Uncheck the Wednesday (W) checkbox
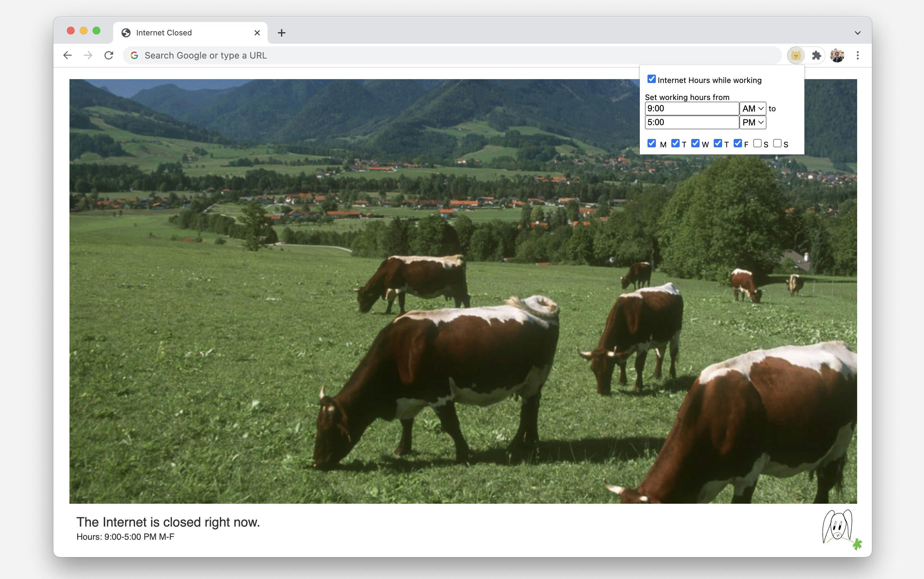Viewport: 924px width, 579px height. point(695,143)
